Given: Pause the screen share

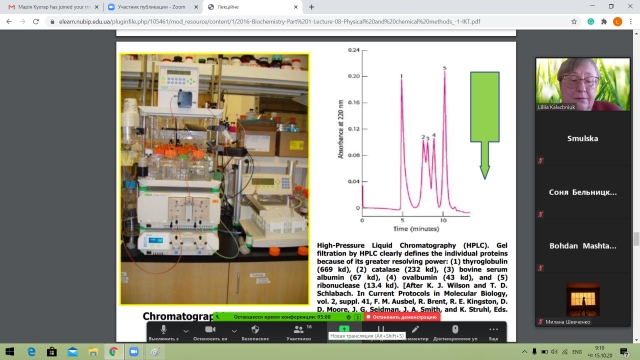Looking at the screenshot, I should [x=380, y=330].
